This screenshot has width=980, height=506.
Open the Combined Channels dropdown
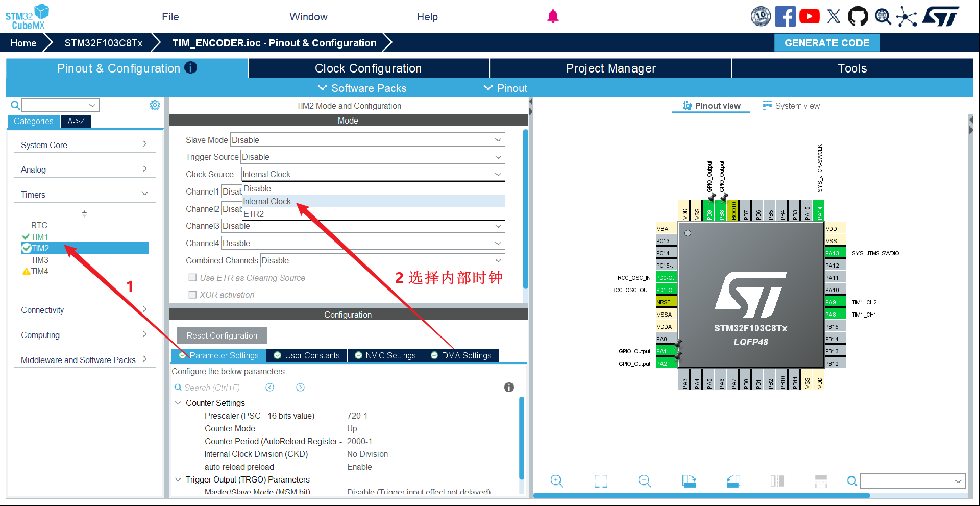(x=383, y=260)
